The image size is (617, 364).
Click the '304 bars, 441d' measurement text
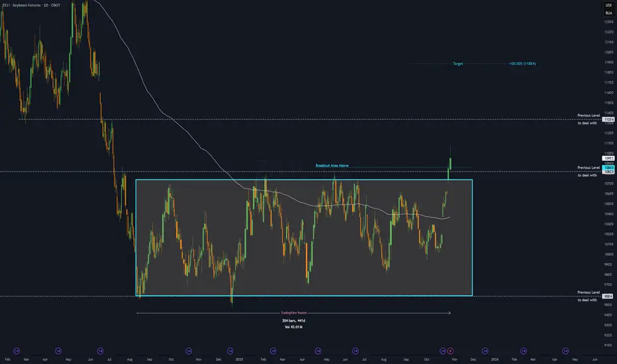pyautogui.click(x=293, y=321)
